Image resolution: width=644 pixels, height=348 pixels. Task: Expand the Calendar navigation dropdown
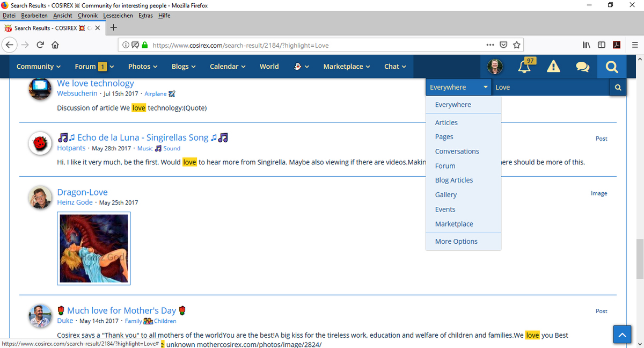(228, 67)
